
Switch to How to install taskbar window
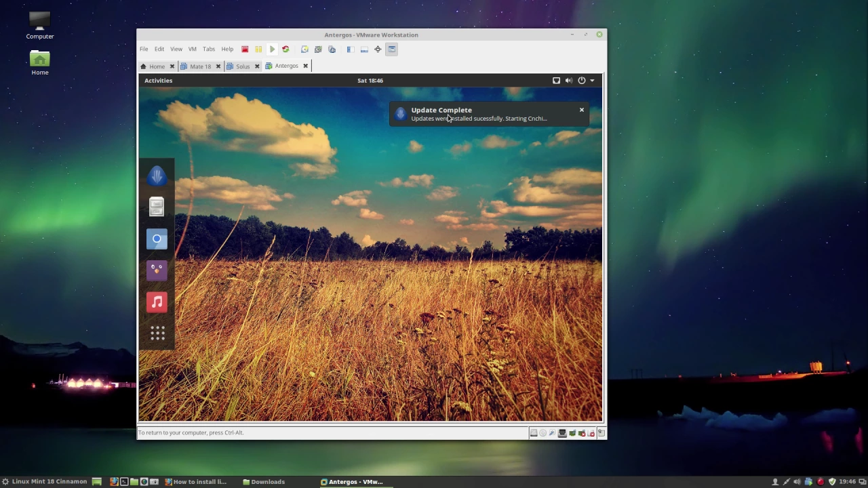(197, 482)
